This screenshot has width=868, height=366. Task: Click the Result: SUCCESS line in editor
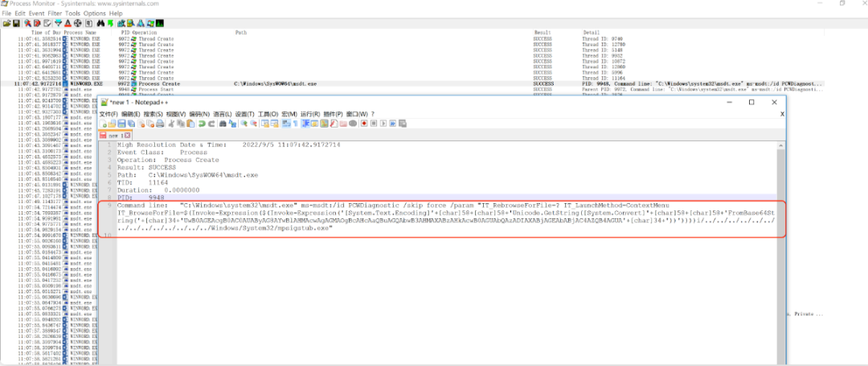point(146,167)
